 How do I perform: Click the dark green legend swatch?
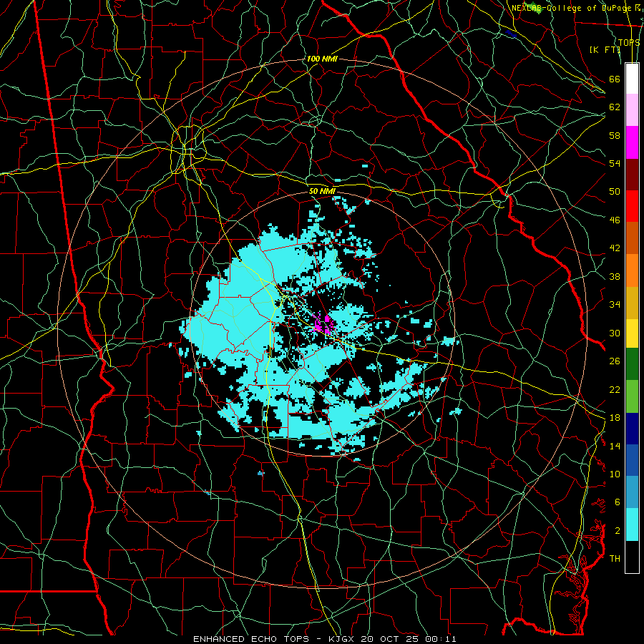pyautogui.click(x=632, y=364)
